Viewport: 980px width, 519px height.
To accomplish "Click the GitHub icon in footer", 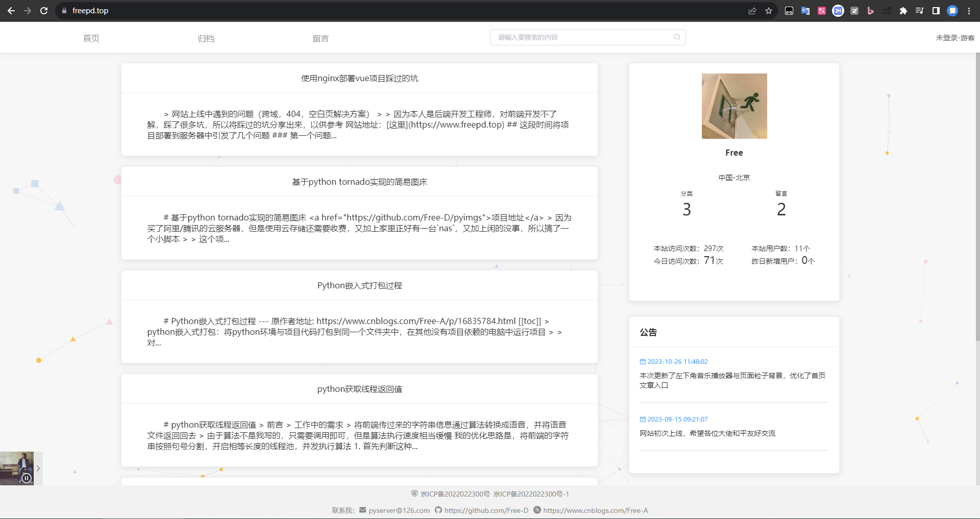I will (438, 510).
